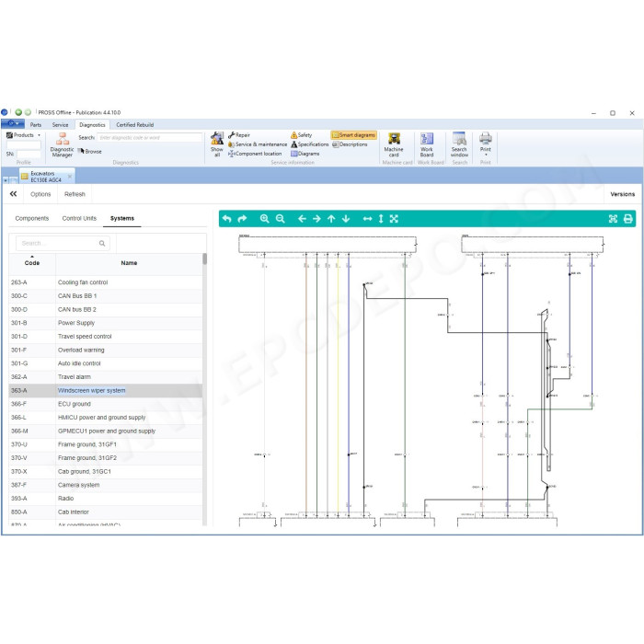Switch to Components tab
Image resolution: width=644 pixels, height=644 pixels.
(x=32, y=219)
